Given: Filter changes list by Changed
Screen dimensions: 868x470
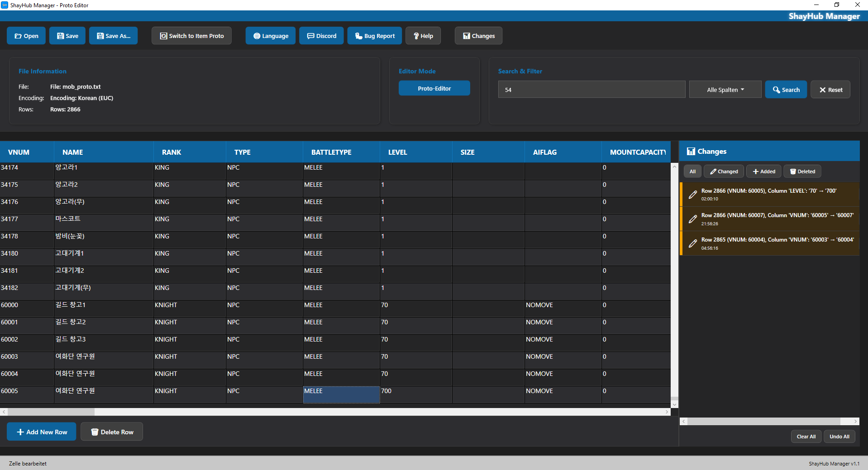Looking at the screenshot, I should tap(724, 171).
